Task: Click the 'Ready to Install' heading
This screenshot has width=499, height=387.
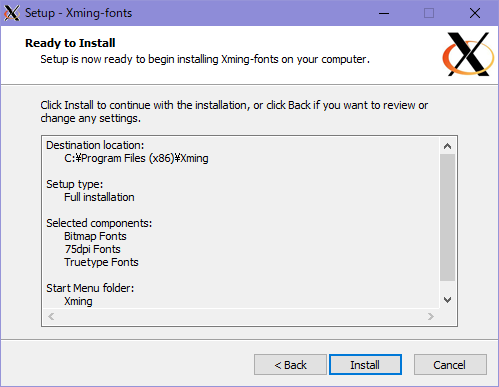Action: (x=70, y=43)
